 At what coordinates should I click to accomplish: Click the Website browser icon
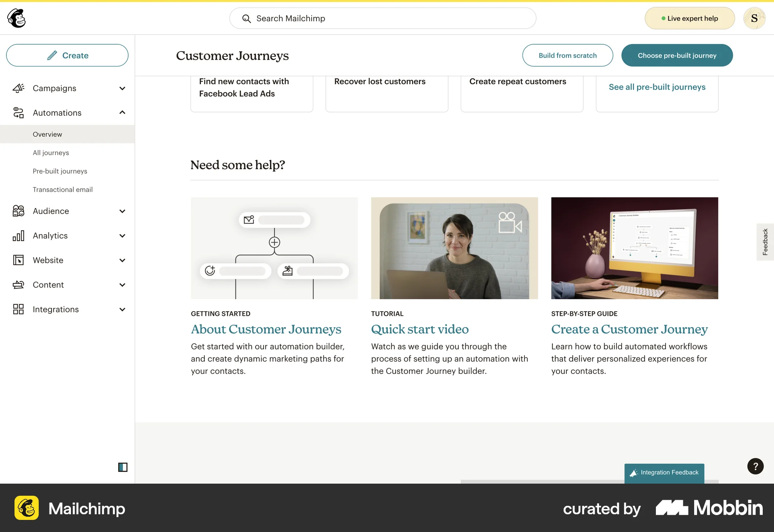tap(18, 260)
